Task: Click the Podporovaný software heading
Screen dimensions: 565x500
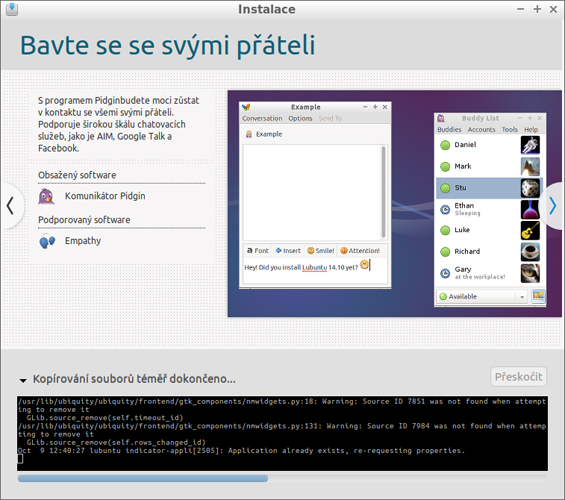Action: [84, 220]
